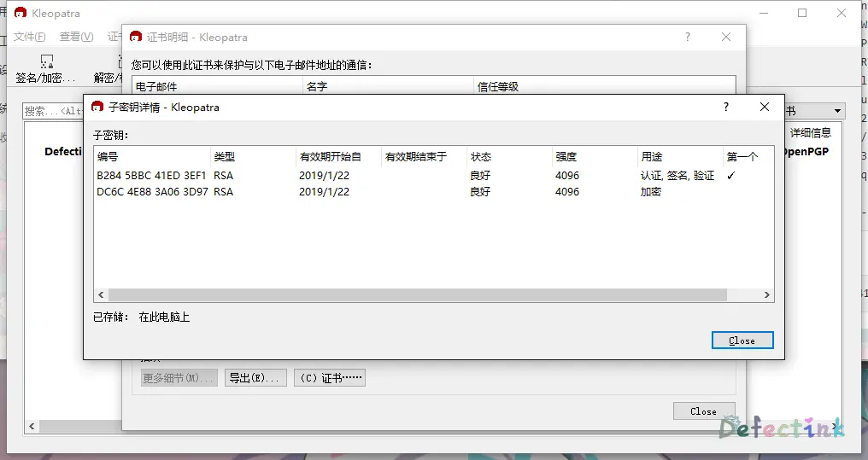This screenshot has width=868, height=460.
Task: Minimize the Kleopatra main window
Action: pos(764,13)
